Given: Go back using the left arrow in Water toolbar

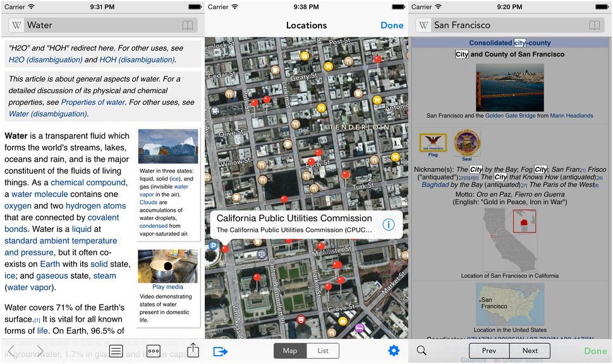Looking at the screenshot, I should (11, 351).
